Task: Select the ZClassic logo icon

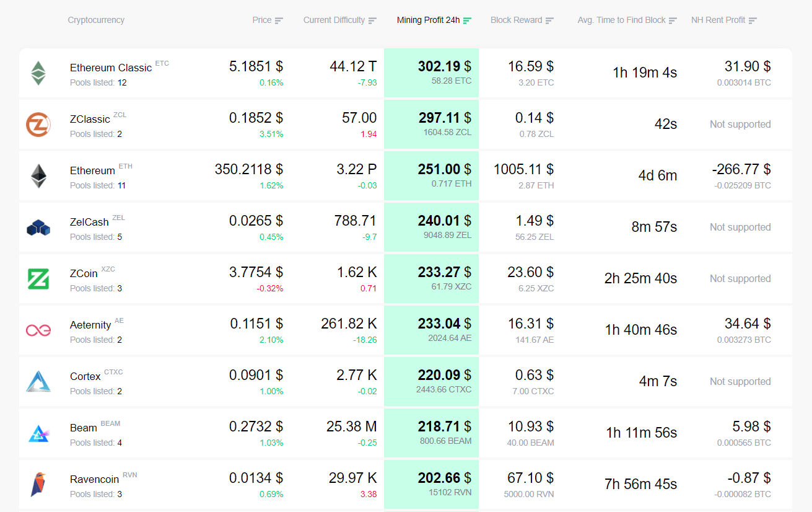Action: [38, 124]
